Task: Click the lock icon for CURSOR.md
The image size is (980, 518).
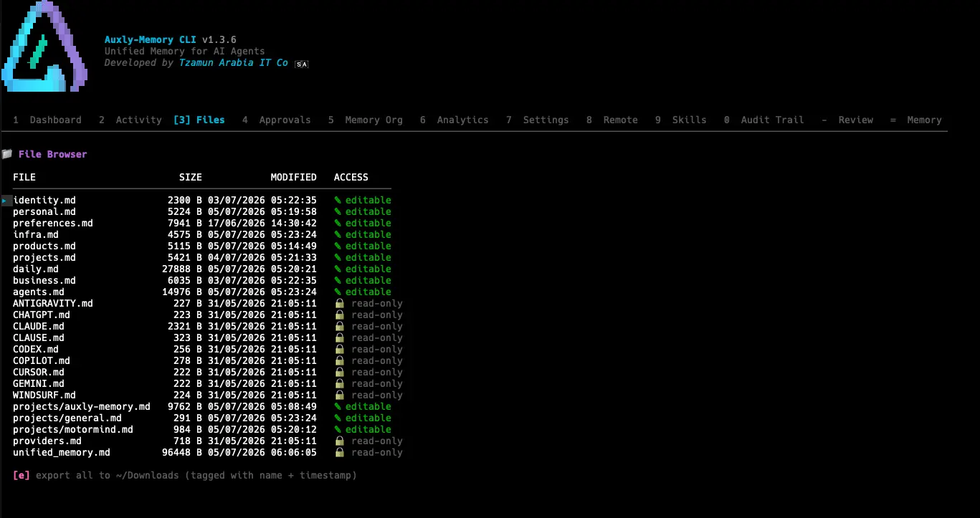Action: coord(340,372)
